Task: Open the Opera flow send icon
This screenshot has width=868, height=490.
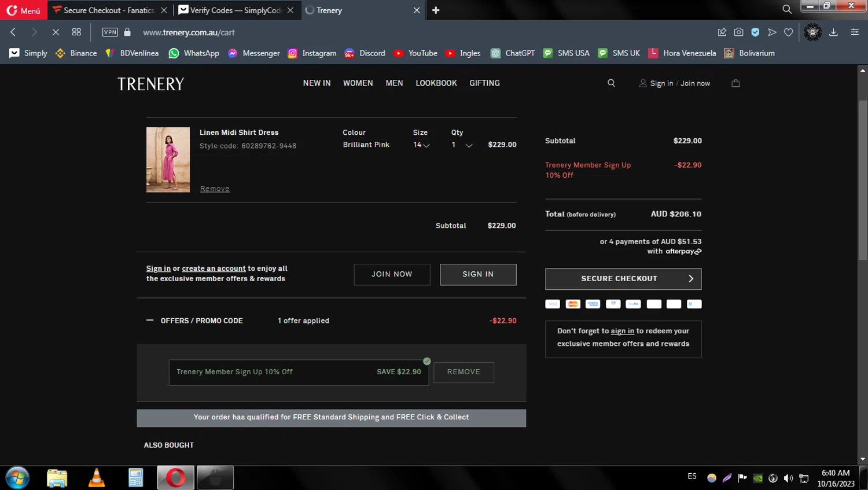Action: (772, 32)
